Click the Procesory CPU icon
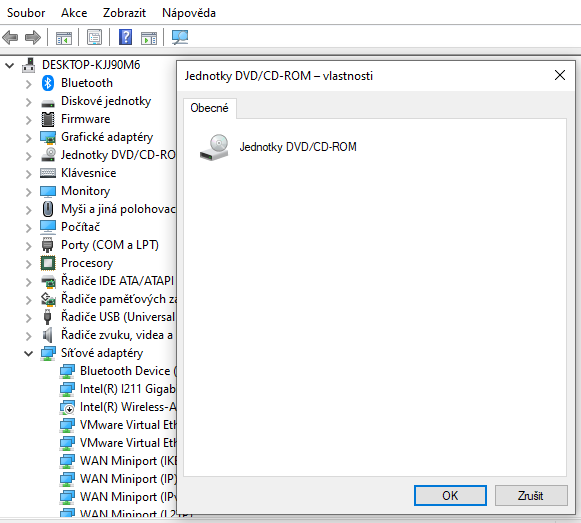 pyautogui.click(x=48, y=263)
